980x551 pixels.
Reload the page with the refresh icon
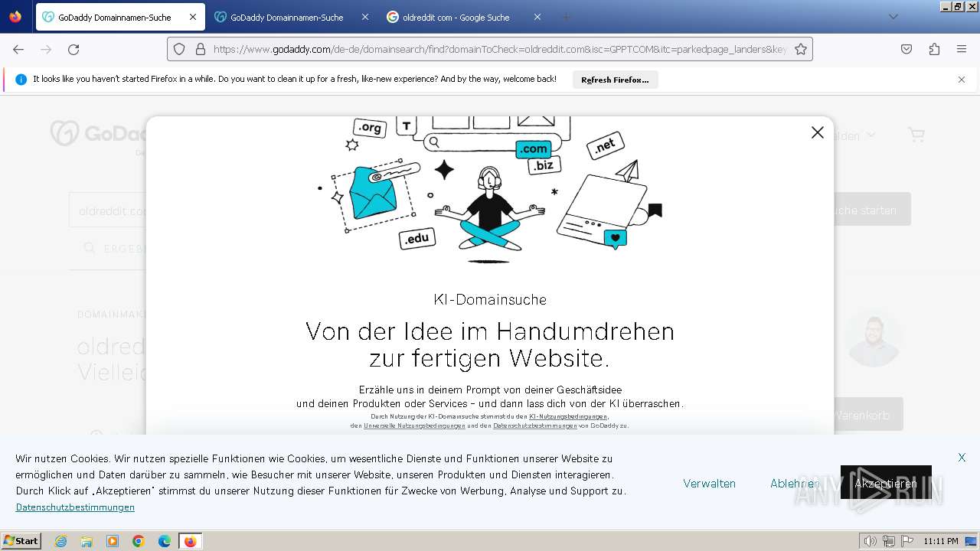pyautogui.click(x=73, y=49)
